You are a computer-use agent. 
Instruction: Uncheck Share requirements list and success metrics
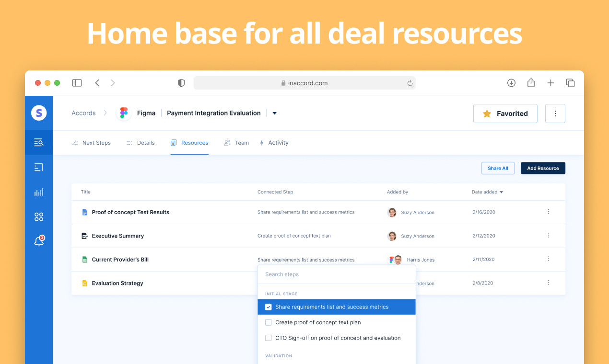point(269,307)
